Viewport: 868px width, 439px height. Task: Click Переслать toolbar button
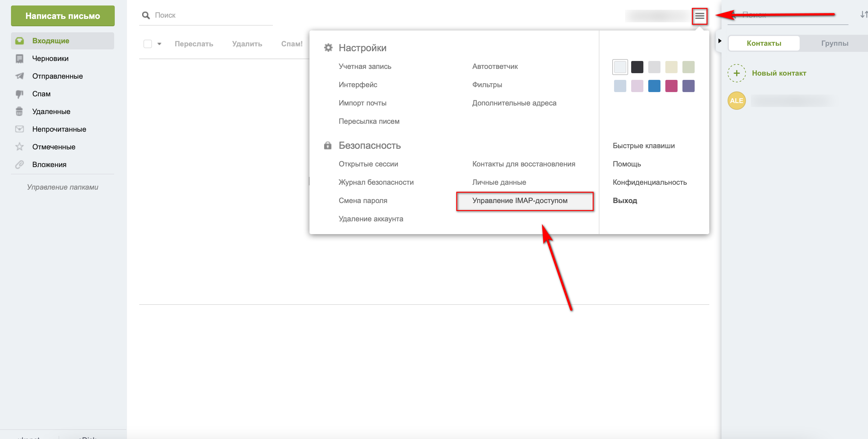click(x=194, y=44)
